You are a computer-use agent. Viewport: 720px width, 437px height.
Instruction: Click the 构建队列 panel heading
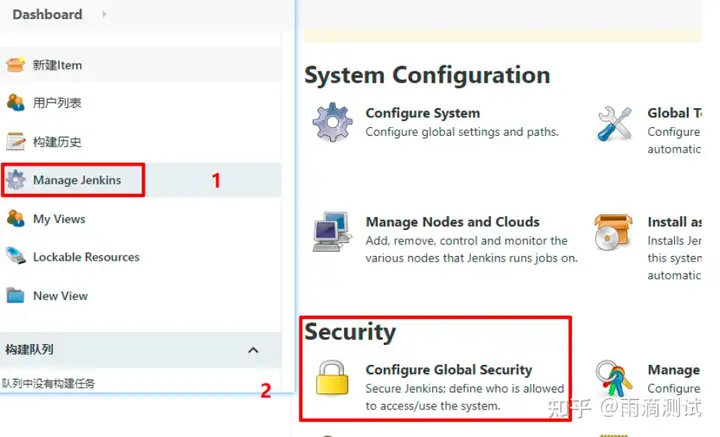[29, 350]
